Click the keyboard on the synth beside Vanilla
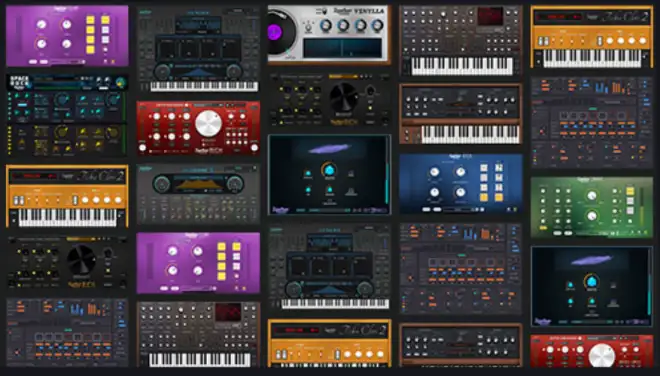The height and width of the screenshot is (376, 660). 462,66
